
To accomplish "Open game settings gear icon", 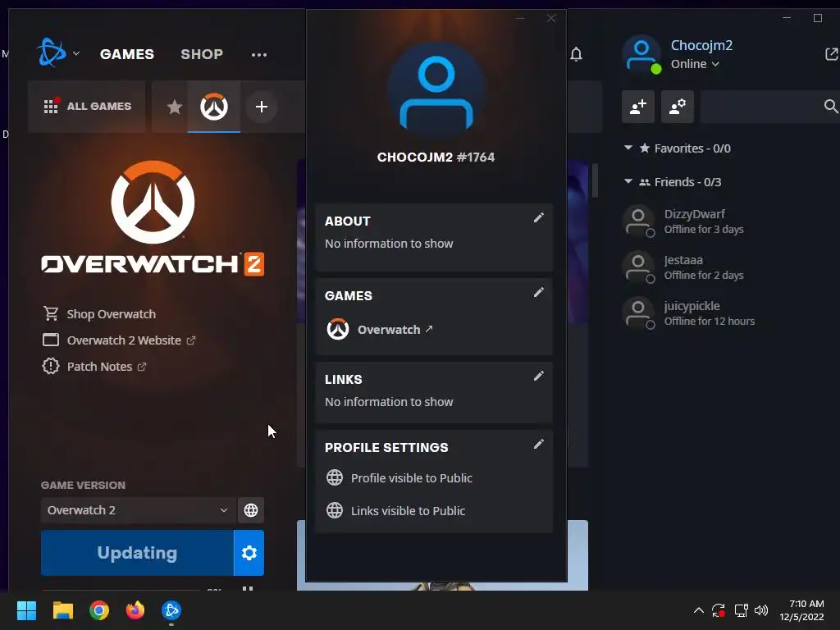I will tap(249, 552).
